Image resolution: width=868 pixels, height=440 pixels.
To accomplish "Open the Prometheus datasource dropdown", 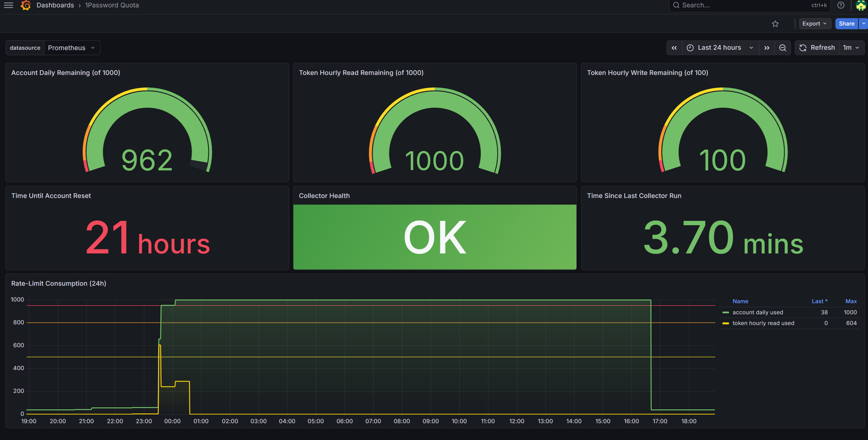I will [x=71, y=48].
